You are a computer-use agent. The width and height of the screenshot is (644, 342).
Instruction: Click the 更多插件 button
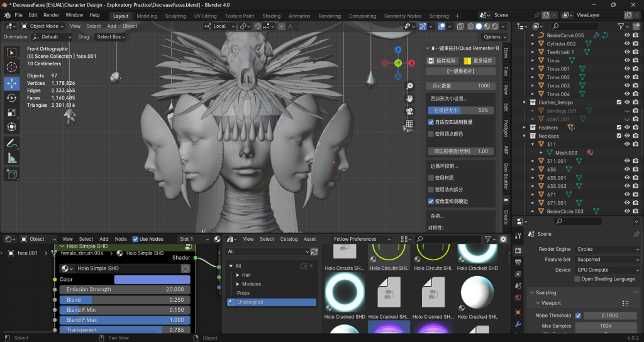click(479, 61)
